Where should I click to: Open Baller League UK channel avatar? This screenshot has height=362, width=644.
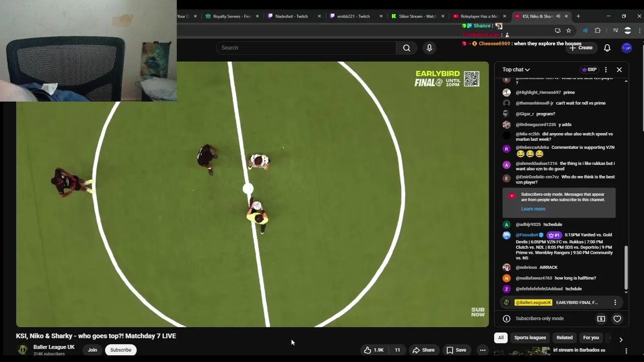[23, 350]
